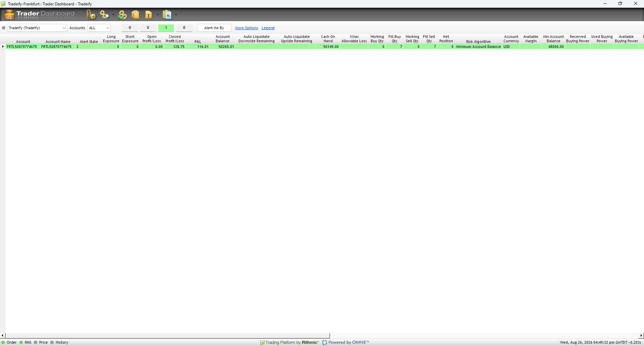Expand the arrow beside the T icon
The height and width of the screenshot is (346, 644).
point(158,15)
